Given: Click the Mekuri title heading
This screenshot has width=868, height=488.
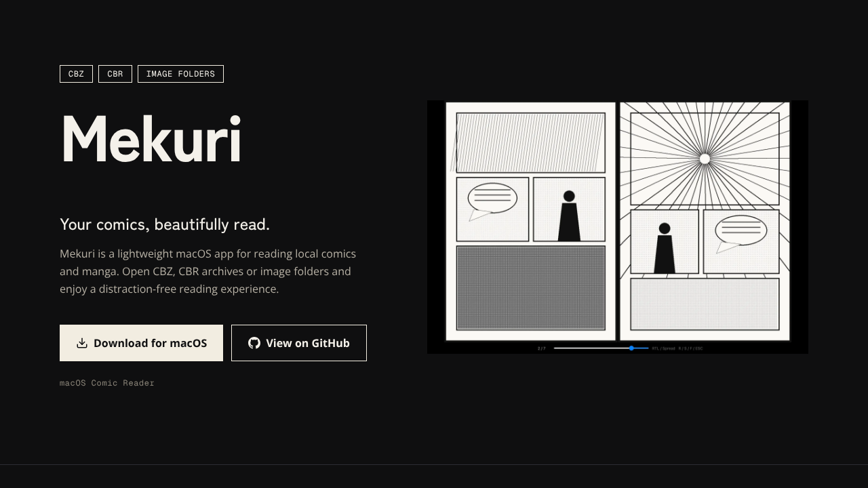Looking at the screenshot, I should (151, 140).
